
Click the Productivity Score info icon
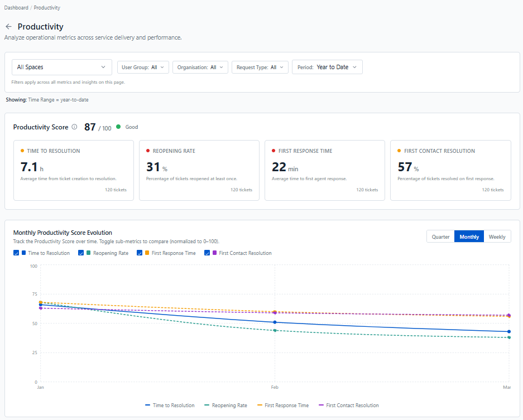pyautogui.click(x=74, y=127)
